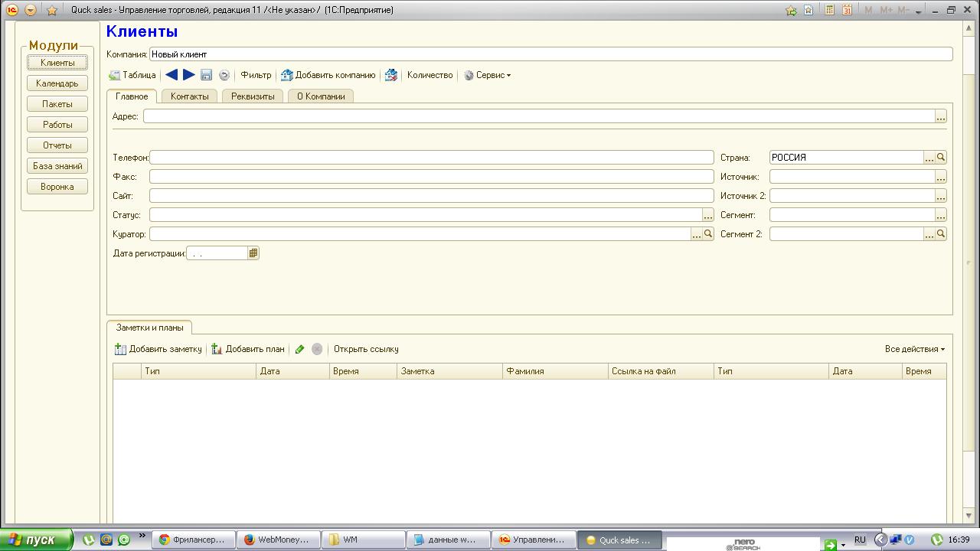Screen dimensions: 980x551
Task: Click the Фамилия column header
Action: coord(556,371)
